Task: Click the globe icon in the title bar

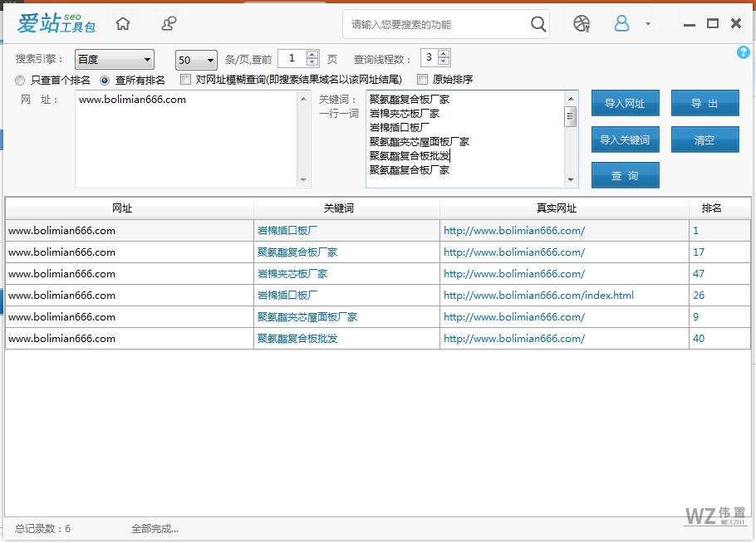Action: point(581,24)
